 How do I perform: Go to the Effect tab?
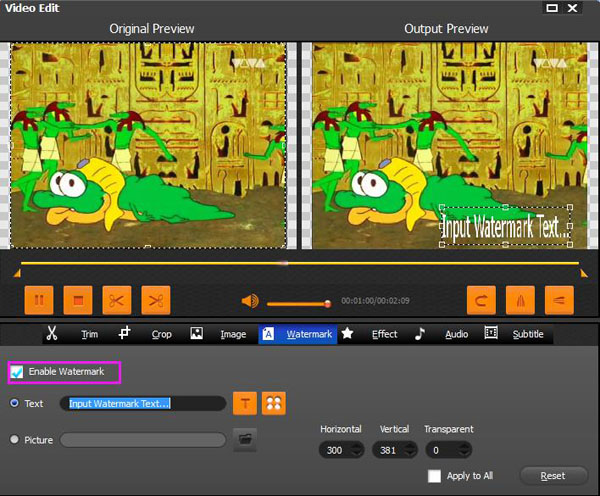[x=385, y=334]
